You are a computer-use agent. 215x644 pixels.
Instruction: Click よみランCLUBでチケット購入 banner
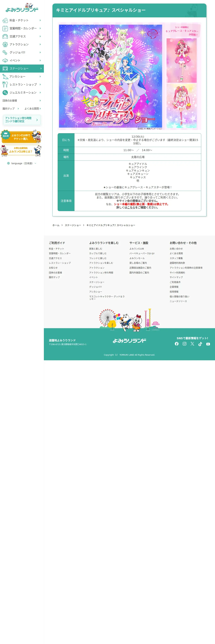21,136
